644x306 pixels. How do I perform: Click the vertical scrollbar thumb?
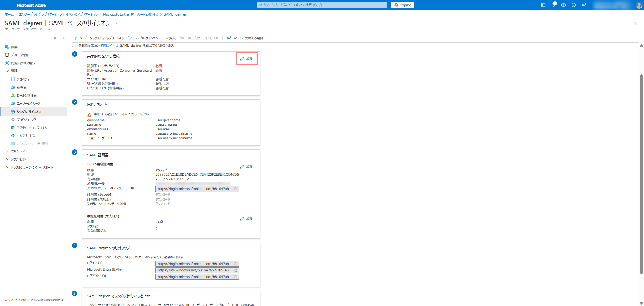pyautogui.click(x=641, y=174)
